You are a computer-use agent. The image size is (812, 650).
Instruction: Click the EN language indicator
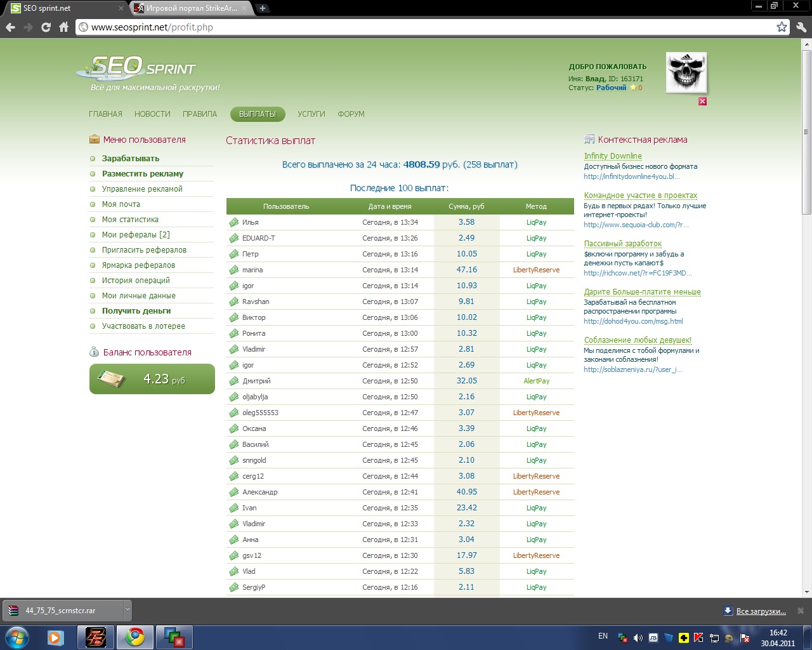603,636
